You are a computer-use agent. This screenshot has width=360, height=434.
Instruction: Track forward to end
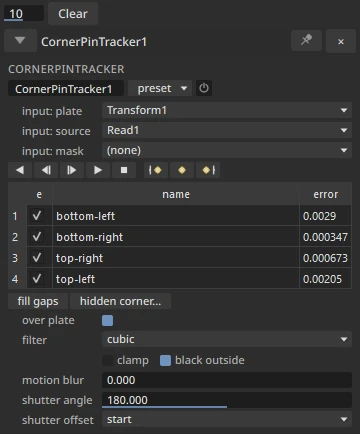point(98,170)
